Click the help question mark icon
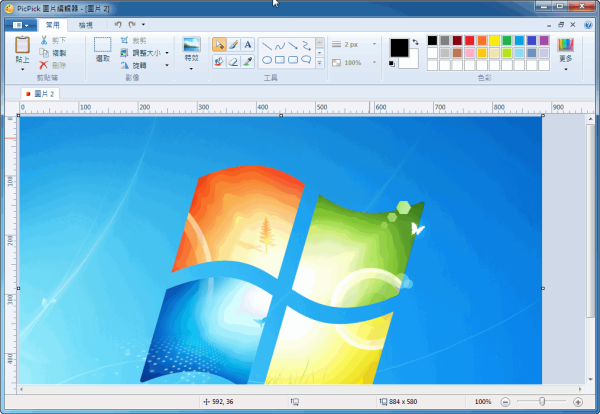Screen dimensions: 600x414 coord(588,25)
